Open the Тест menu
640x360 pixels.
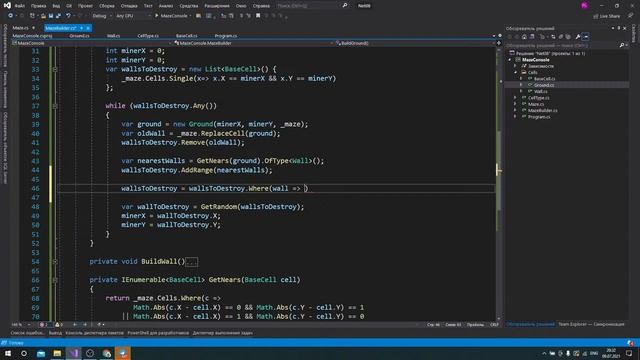point(148,6)
